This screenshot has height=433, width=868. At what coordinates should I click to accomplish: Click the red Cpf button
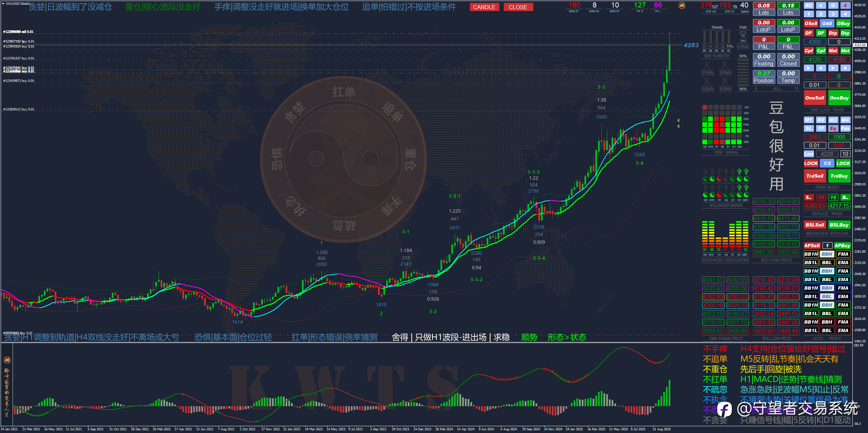pyautogui.click(x=809, y=51)
